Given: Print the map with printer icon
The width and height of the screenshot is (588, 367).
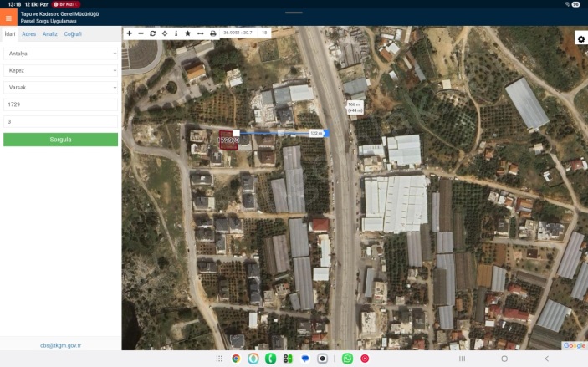Looking at the screenshot, I should (212, 33).
